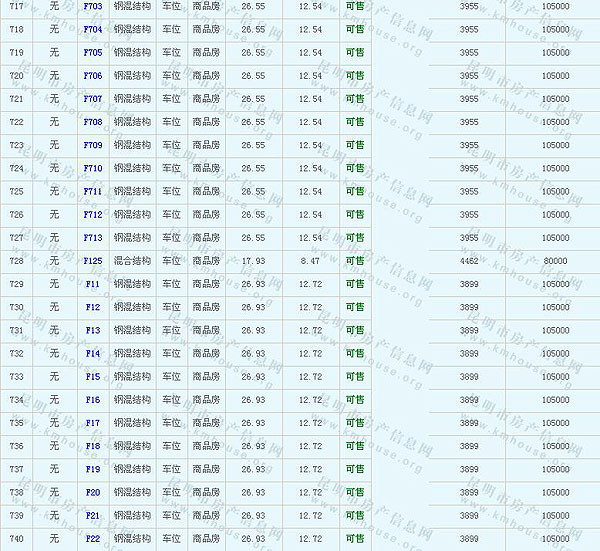Image resolution: width=600 pixels, height=551 pixels.
Task: Click the 80000 total price cell
Action: (555, 261)
